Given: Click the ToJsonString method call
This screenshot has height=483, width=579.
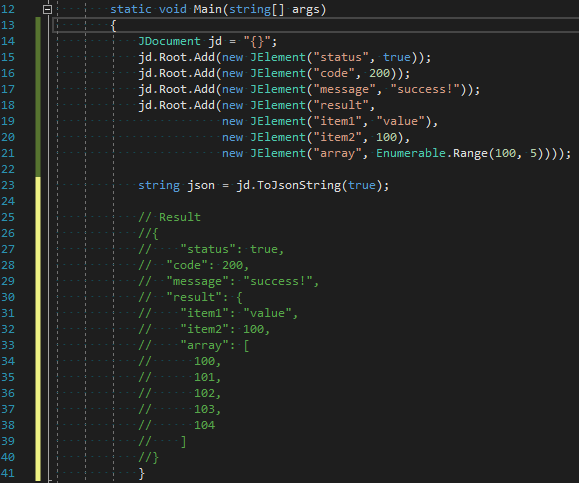Looking at the screenshot, I should pos(299,185).
